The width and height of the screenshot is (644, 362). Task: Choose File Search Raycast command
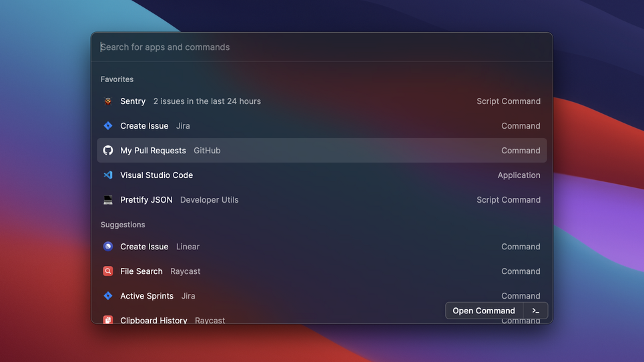322,271
